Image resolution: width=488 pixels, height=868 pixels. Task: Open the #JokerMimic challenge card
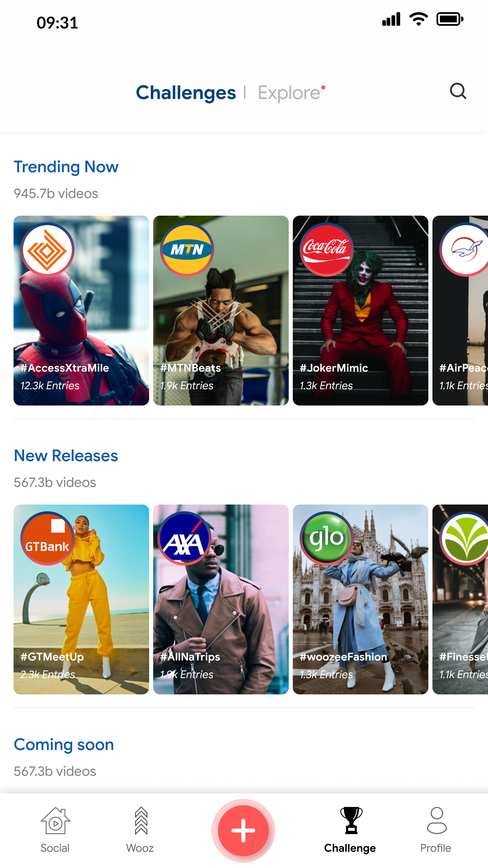click(x=361, y=311)
